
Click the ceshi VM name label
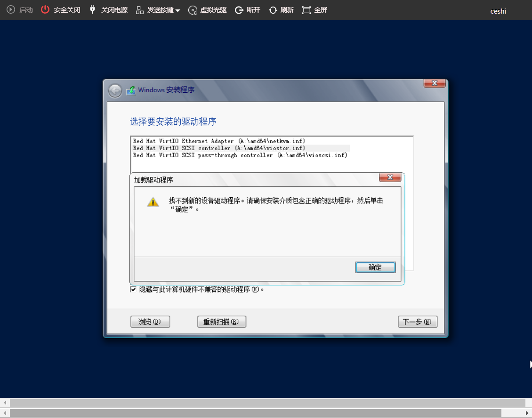[498, 11]
